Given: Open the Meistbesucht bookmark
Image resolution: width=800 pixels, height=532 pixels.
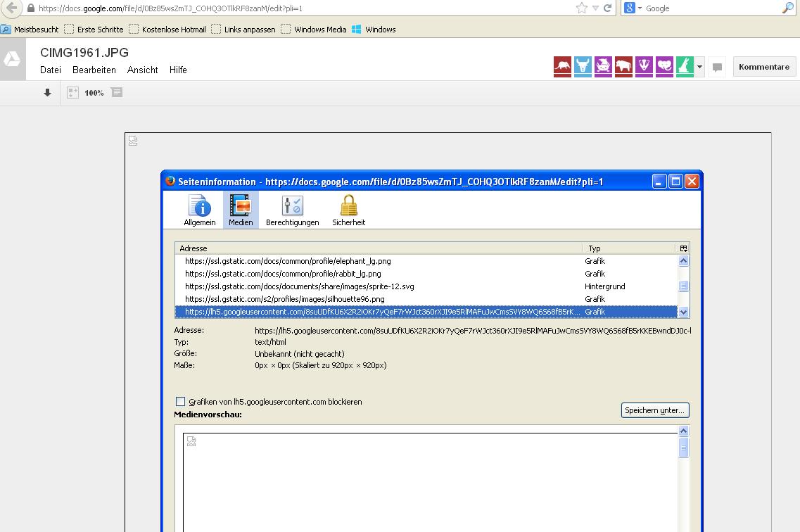Looking at the screenshot, I should [30, 30].
